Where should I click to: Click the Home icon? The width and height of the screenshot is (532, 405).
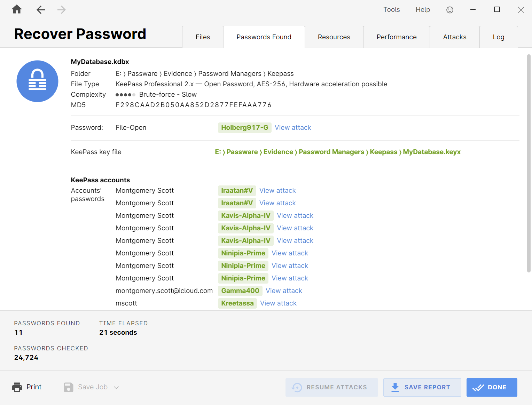point(16,9)
